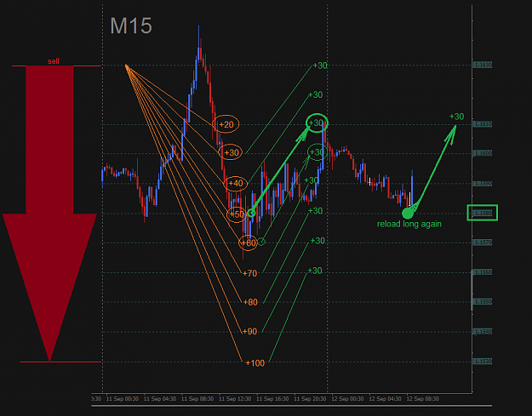The height and width of the screenshot is (416, 532).
Task: Select the 1.1570 price axis label
Action: [x=483, y=242]
